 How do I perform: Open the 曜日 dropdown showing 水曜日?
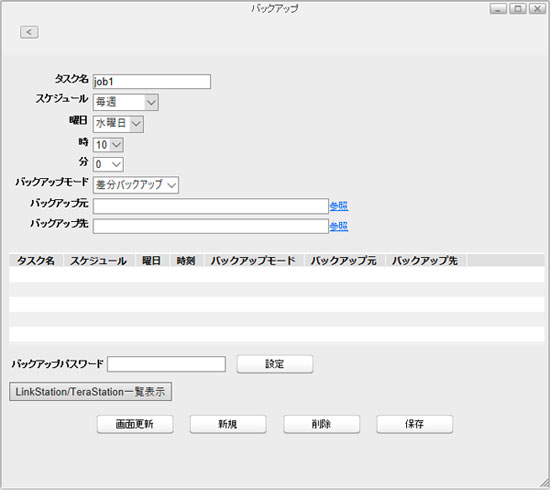point(118,124)
